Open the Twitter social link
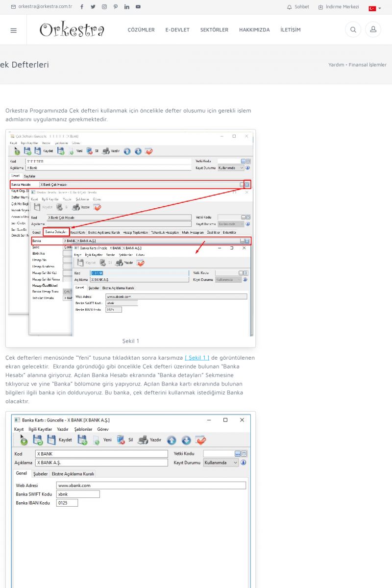Viewport: 392px width, 588px height. [x=93, y=7]
